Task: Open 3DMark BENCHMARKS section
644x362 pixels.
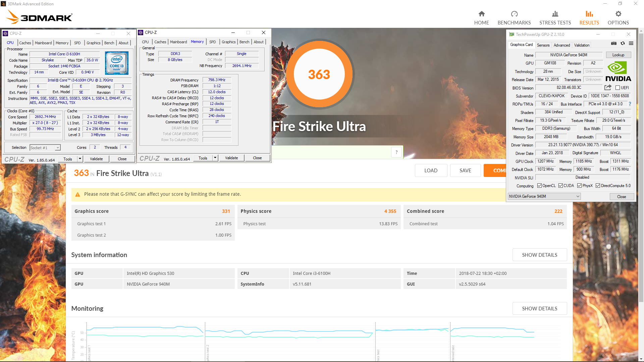Action: point(514,18)
